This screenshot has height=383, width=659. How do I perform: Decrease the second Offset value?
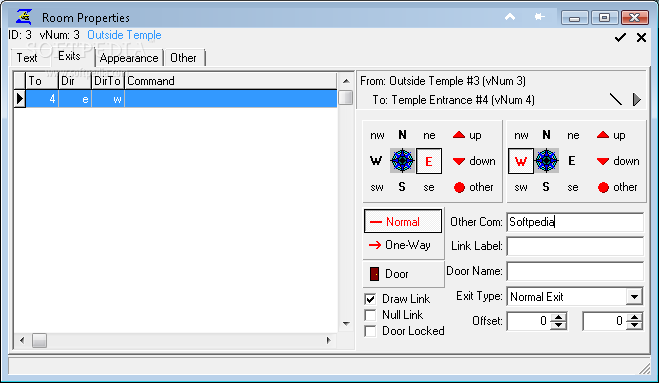tap(634, 325)
